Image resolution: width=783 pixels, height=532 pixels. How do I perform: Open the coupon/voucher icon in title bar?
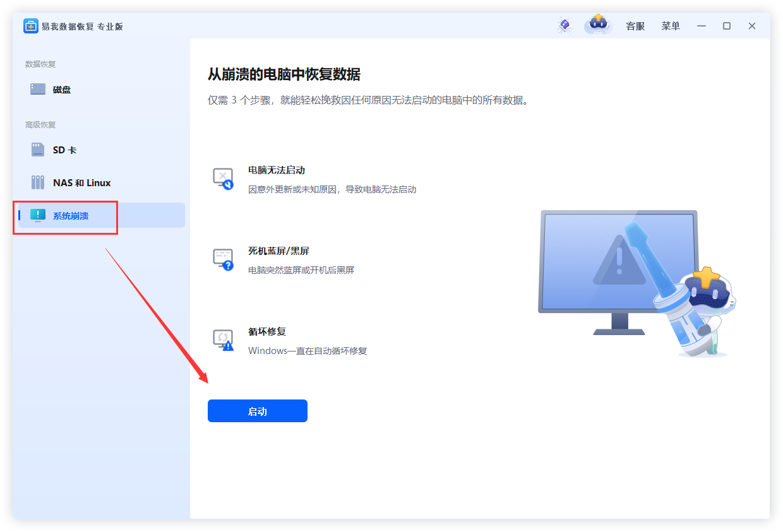click(x=564, y=25)
